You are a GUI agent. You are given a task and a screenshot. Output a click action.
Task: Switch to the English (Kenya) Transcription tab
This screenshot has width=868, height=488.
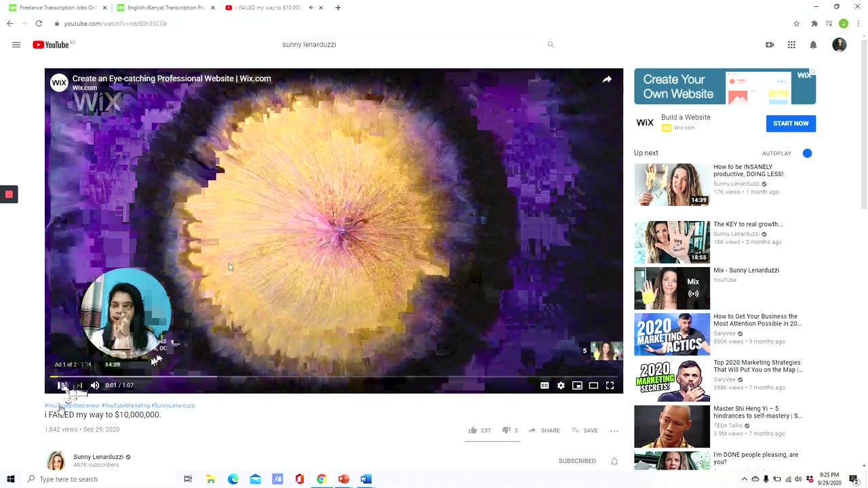click(165, 7)
